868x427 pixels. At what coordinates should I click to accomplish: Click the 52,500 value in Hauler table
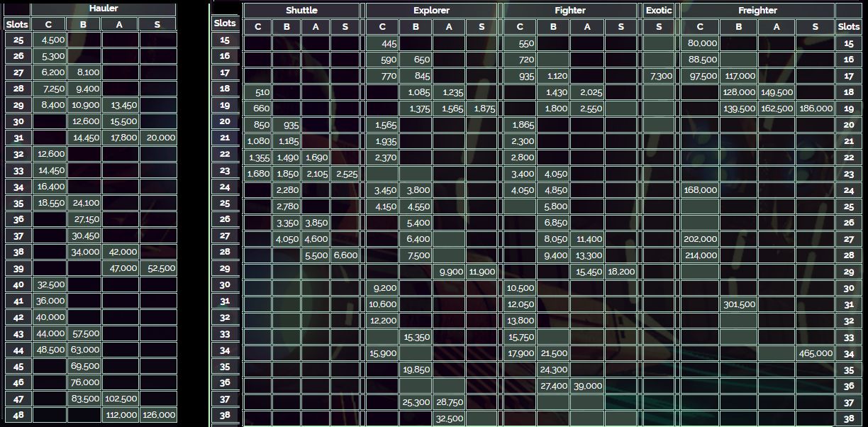click(157, 268)
